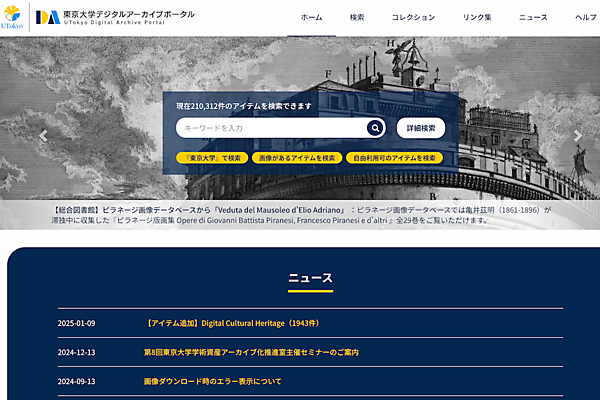Advance to the next slide with right arrow
The image size is (600, 400).
point(577,136)
